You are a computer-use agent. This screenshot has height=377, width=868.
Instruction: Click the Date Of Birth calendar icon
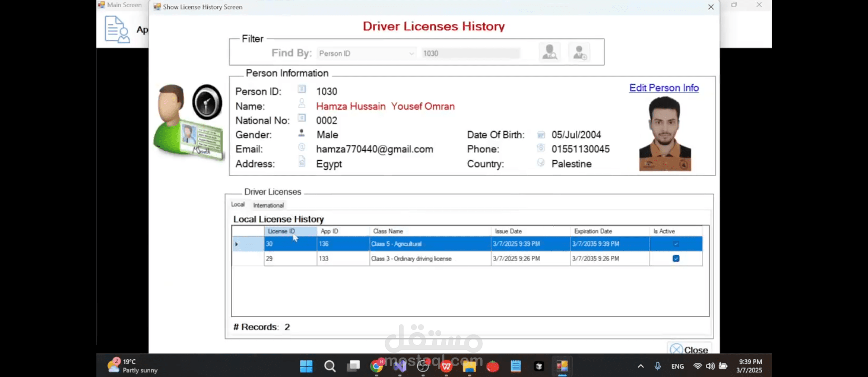tap(541, 134)
